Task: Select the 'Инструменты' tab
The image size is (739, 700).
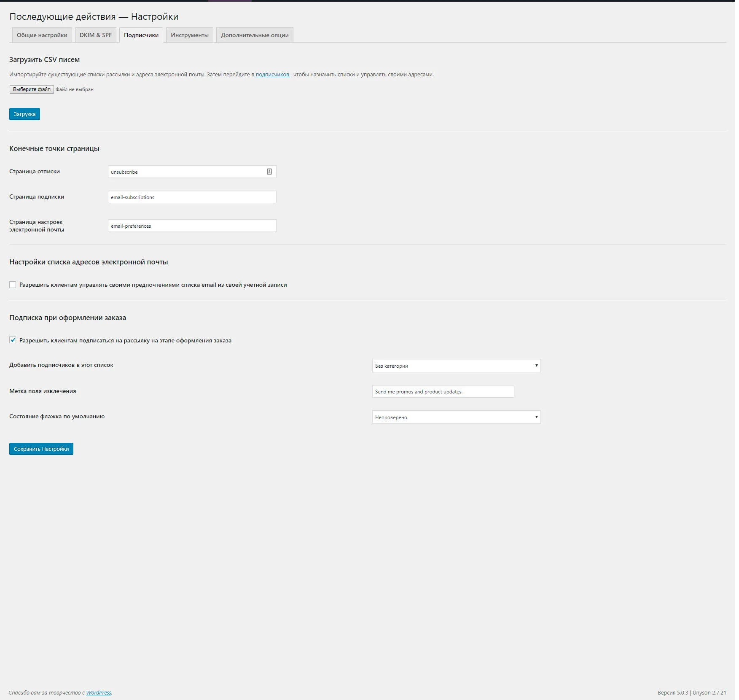Action: (x=190, y=35)
